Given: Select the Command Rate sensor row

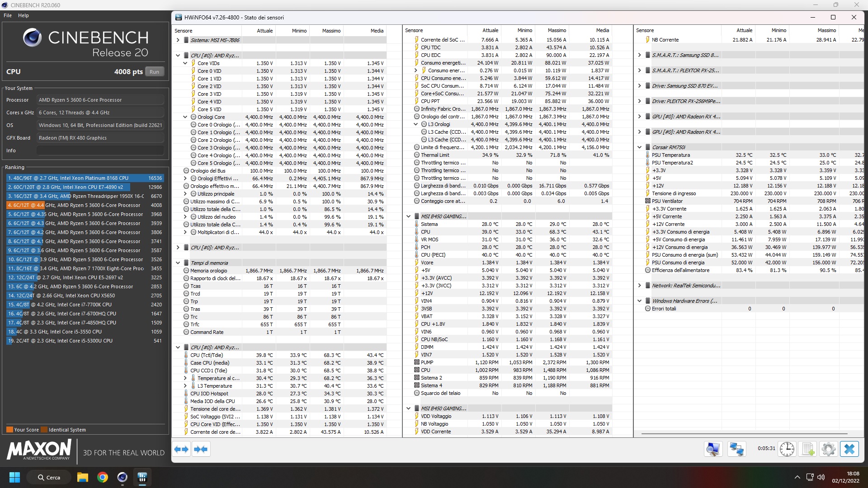Looking at the screenshot, I should [280, 332].
